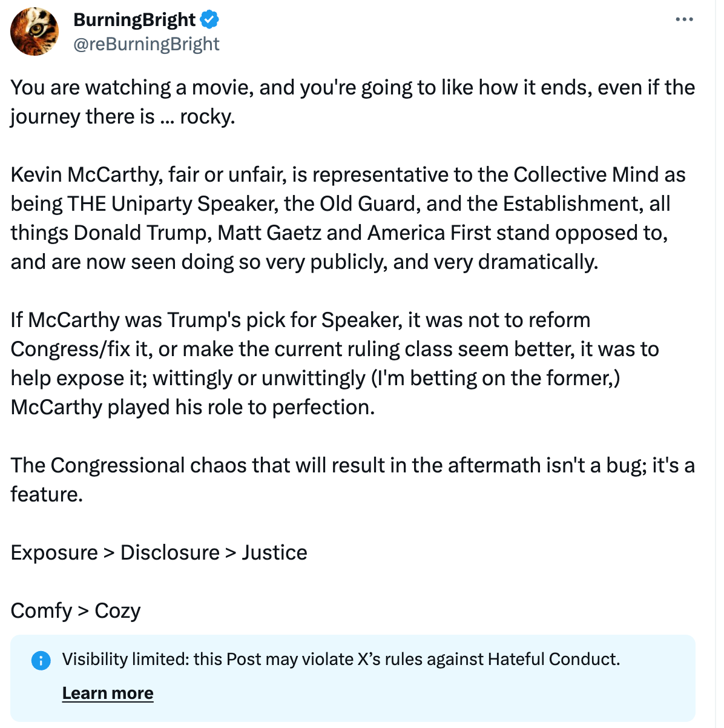This screenshot has width=724, height=728.
Task: Click the Visibility limited notice text
Action: pos(341,659)
